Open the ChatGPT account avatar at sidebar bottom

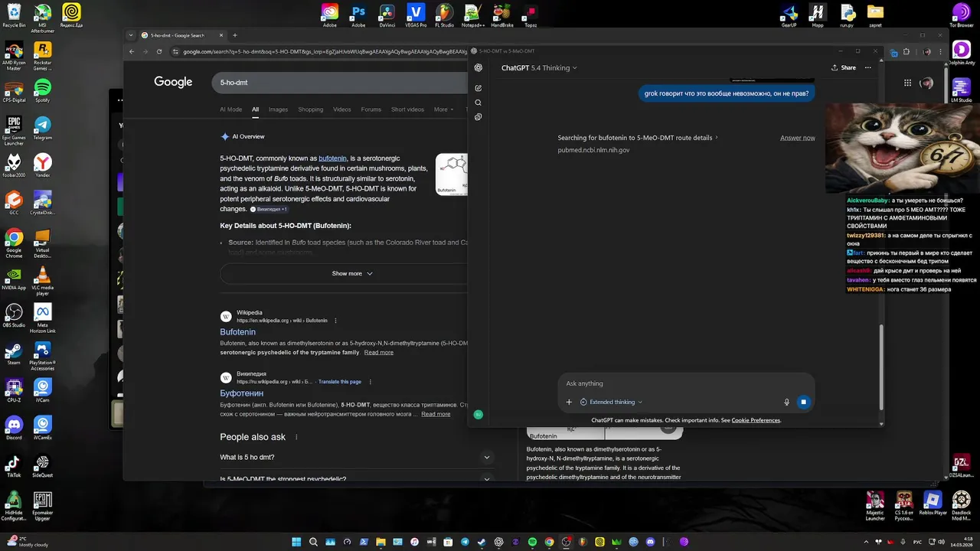[x=479, y=414]
